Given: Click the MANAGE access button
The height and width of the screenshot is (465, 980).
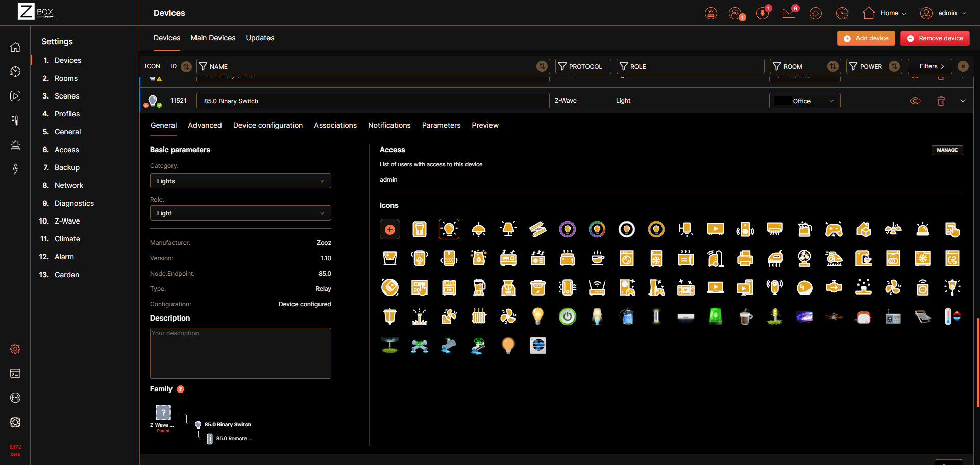Looking at the screenshot, I should tap(947, 150).
